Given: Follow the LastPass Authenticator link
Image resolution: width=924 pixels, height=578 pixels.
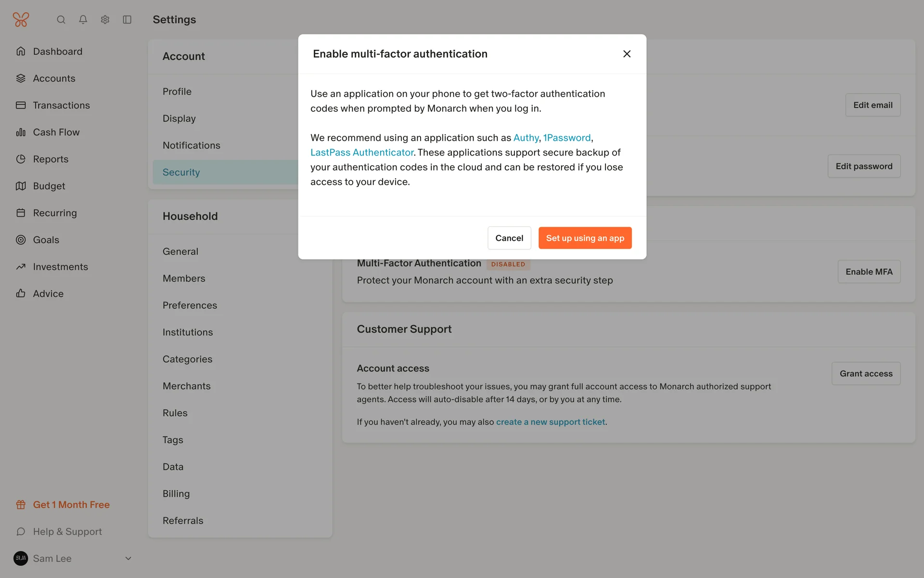Looking at the screenshot, I should (x=362, y=153).
